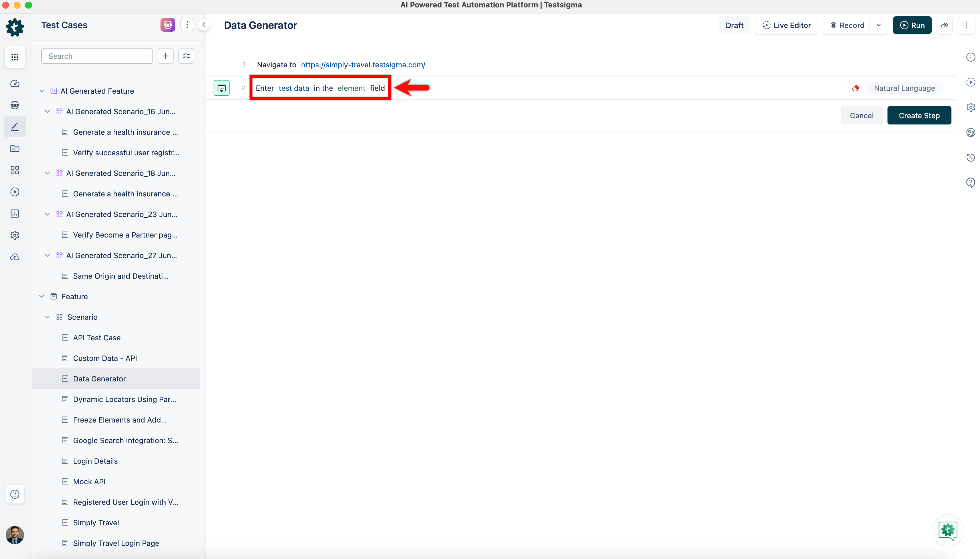Open the cloud upload icon
980x559 pixels.
point(15,257)
